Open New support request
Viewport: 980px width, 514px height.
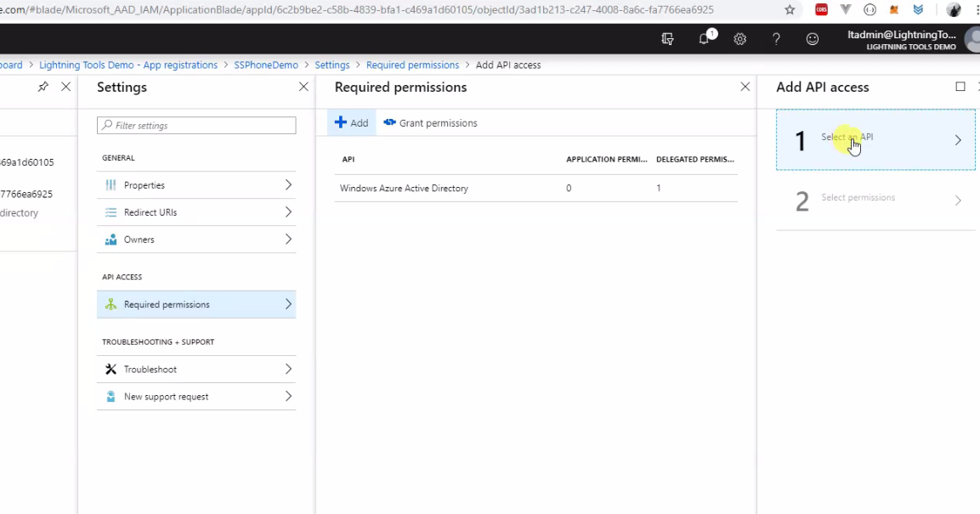tap(196, 397)
